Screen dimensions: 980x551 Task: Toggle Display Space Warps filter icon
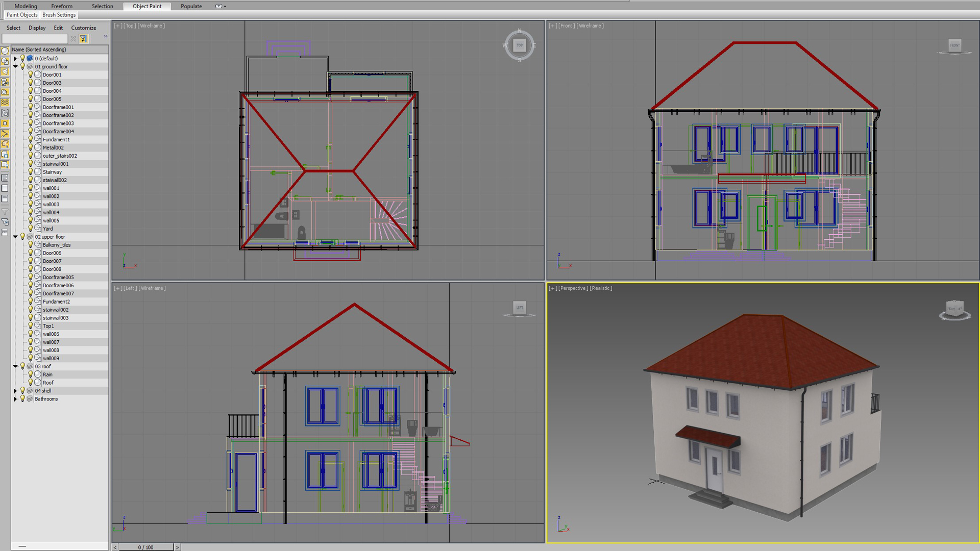(x=5, y=103)
